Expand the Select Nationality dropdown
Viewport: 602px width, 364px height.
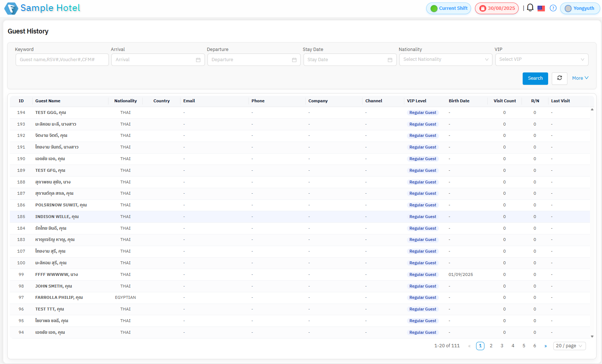pyautogui.click(x=445, y=60)
